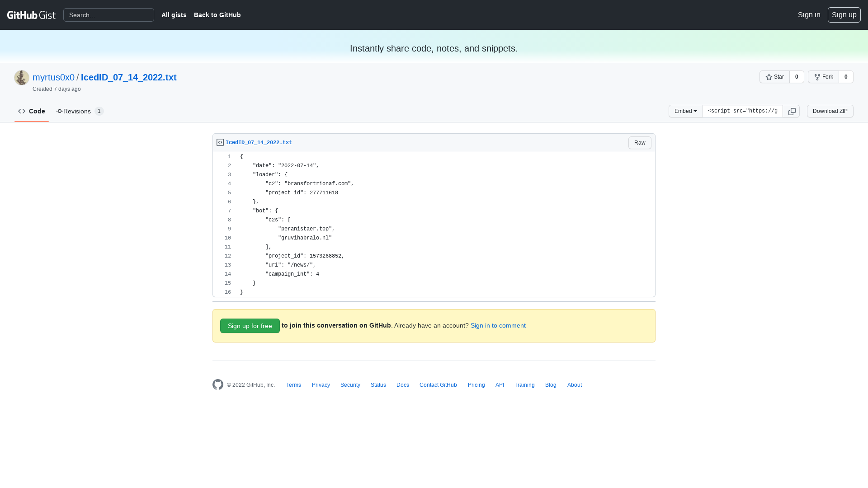Click the commit icon on the Revisions tab
This screenshot has width=868, height=488.
click(x=59, y=111)
